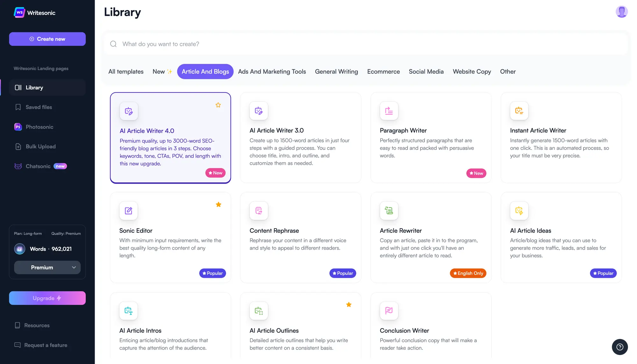The height and width of the screenshot is (364, 637).
Task: Click the Create new button
Action: click(47, 39)
